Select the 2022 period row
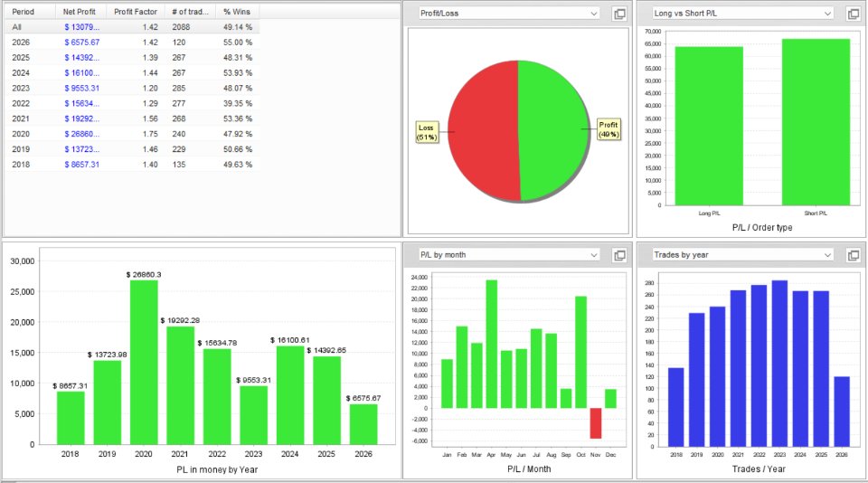This screenshot has height=483, width=868. tap(132, 104)
